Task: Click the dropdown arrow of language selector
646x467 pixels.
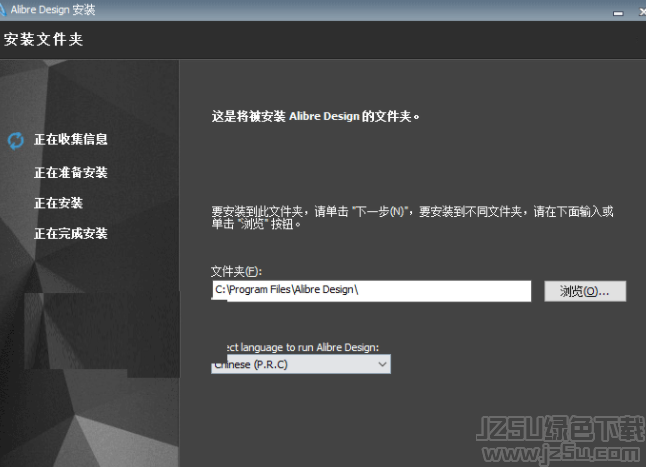Action: click(x=382, y=365)
